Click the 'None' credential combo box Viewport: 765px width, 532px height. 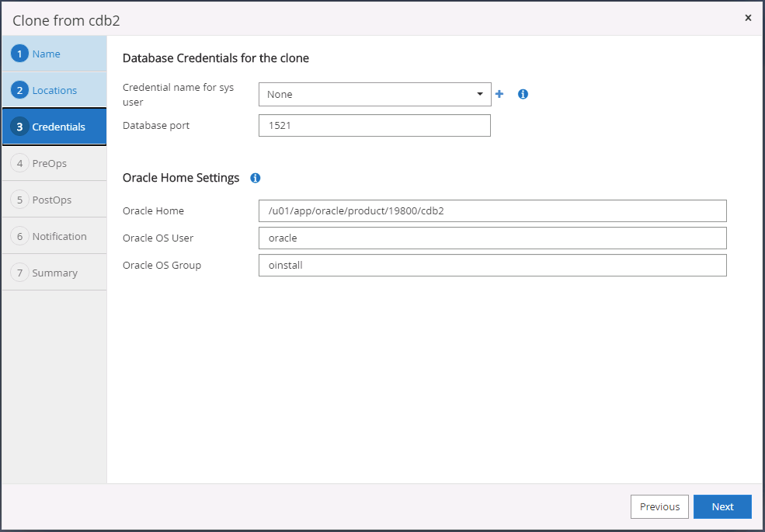click(x=367, y=95)
